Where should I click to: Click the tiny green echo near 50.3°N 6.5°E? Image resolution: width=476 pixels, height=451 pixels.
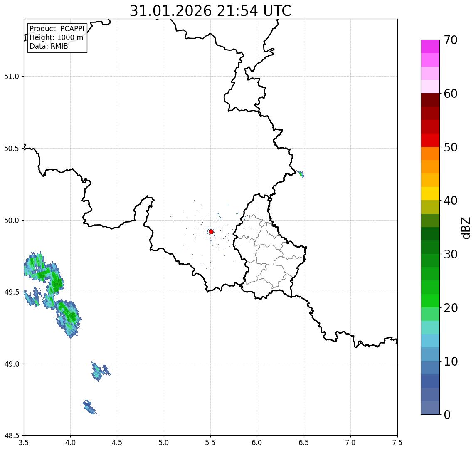(x=301, y=174)
